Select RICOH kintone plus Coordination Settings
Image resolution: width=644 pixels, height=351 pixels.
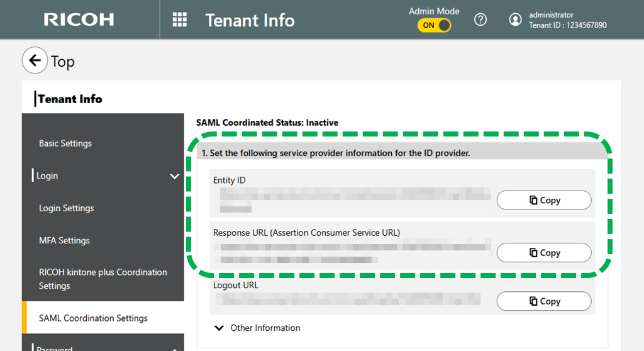coord(103,279)
